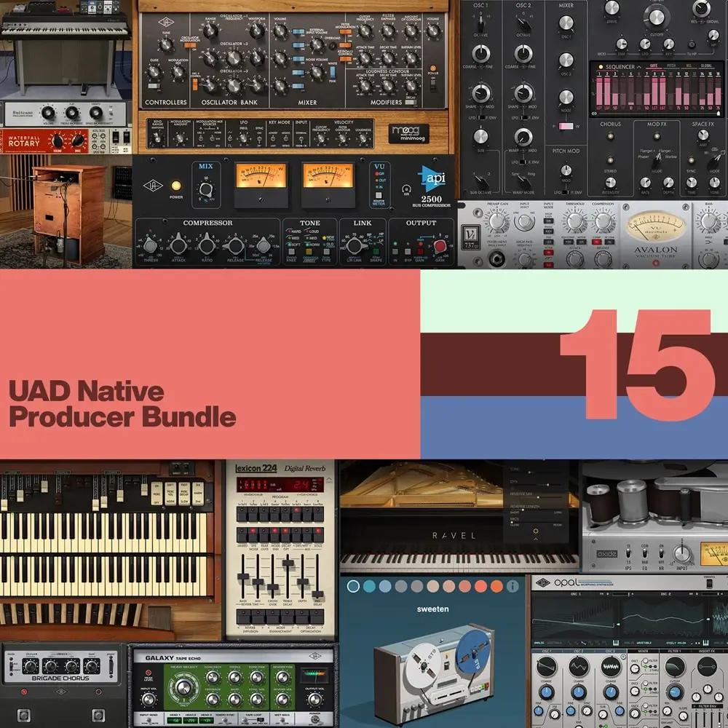Click UA logo on Galaxy Tape Echo
The image size is (728, 728).
click(314, 656)
